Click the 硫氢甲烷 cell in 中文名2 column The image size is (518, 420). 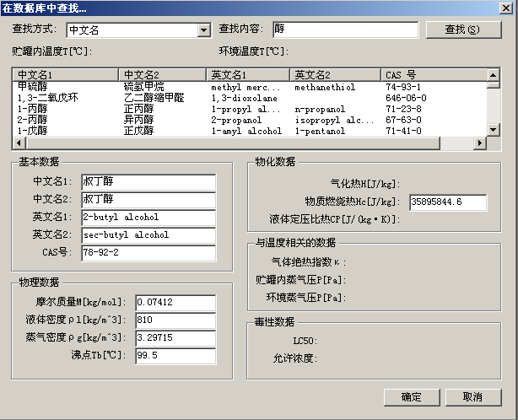pos(144,87)
